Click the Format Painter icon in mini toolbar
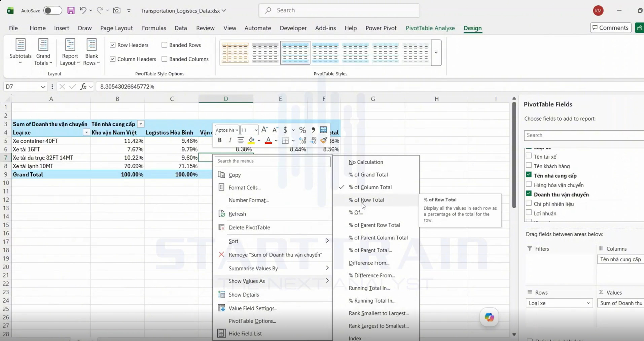Image resolution: width=644 pixels, height=341 pixels. coord(324,140)
